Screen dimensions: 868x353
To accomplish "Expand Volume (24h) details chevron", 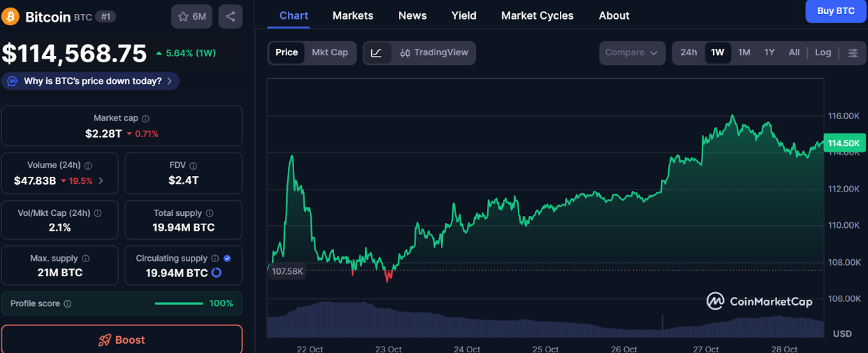I will (101, 181).
